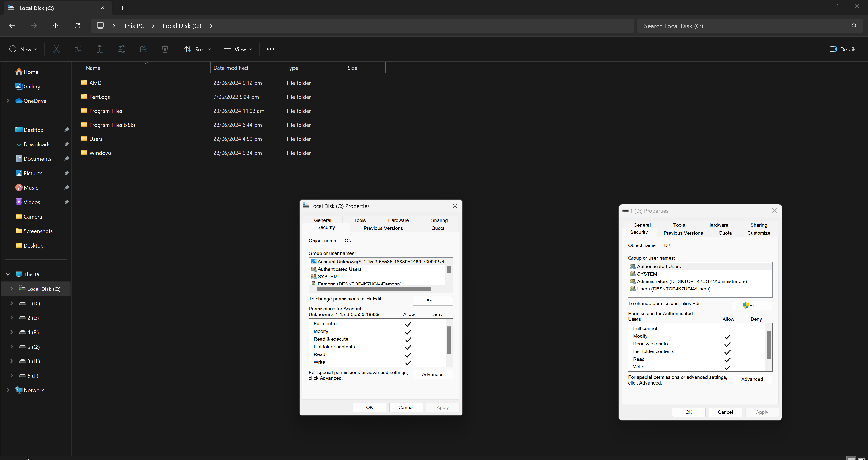The height and width of the screenshot is (460, 868).
Task: Open a new tab with plus icon
Action: tap(122, 8)
